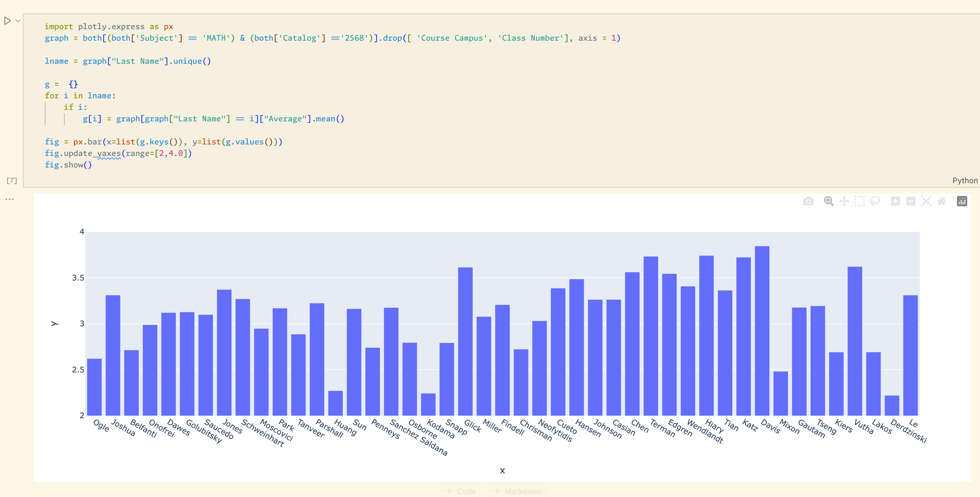The height and width of the screenshot is (497, 980).
Task: Choose the lasso select tool
Action: (x=875, y=201)
